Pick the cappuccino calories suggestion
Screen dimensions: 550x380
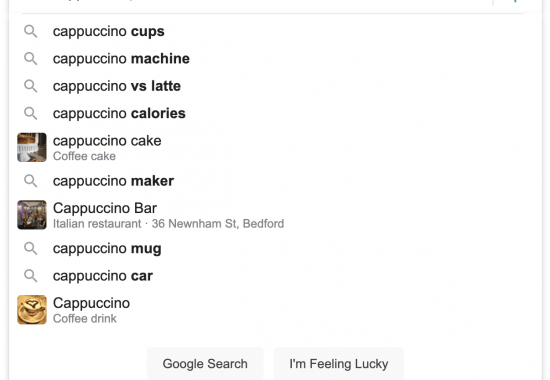point(119,113)
